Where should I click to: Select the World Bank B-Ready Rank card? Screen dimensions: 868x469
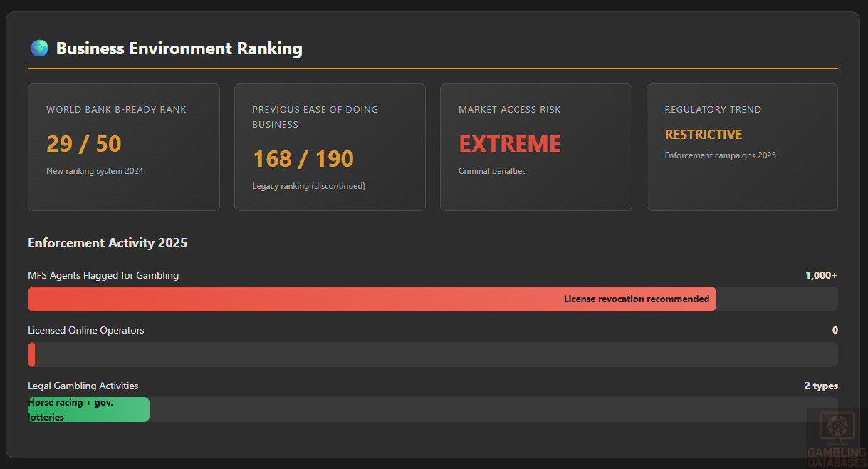click(123, 147)
